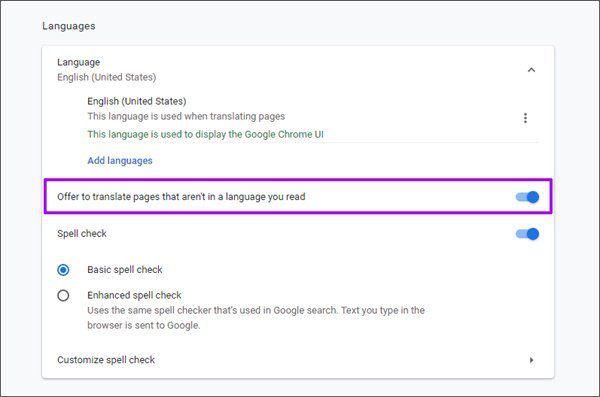Screen dimensions: 600x397
Task: Click the 'Basic spell check' label text
Action: 125,270
